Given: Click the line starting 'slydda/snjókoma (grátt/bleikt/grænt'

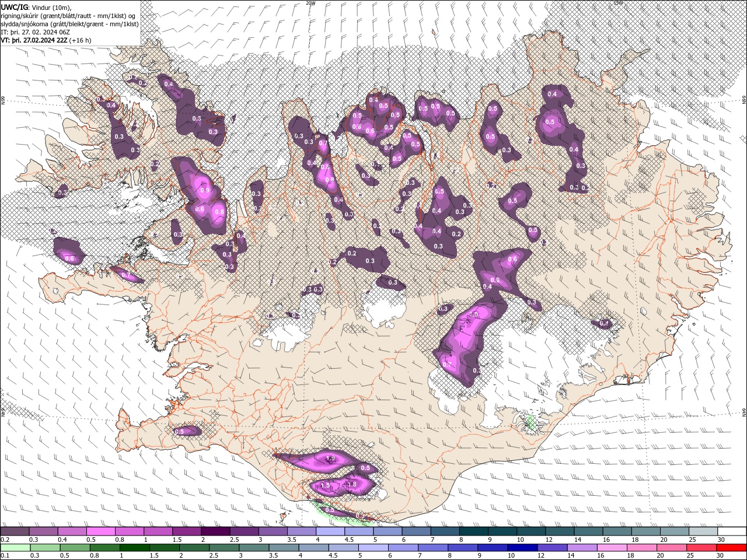Looking at the screenshot, I should (x=69, y=24).
